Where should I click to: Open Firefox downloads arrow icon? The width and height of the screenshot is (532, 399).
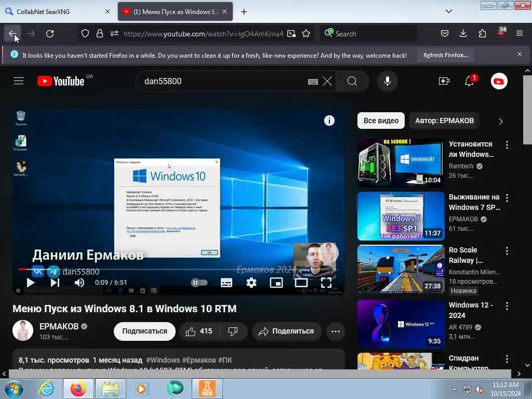[463, 33]
